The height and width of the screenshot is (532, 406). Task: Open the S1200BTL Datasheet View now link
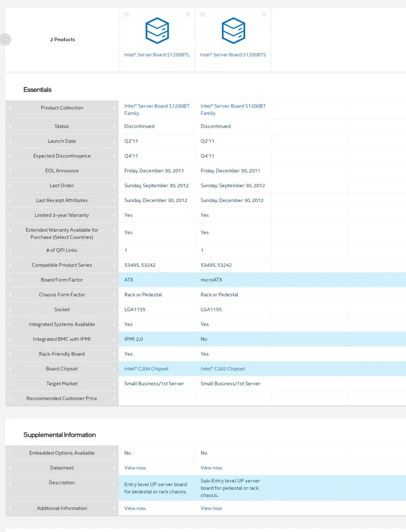135,468
